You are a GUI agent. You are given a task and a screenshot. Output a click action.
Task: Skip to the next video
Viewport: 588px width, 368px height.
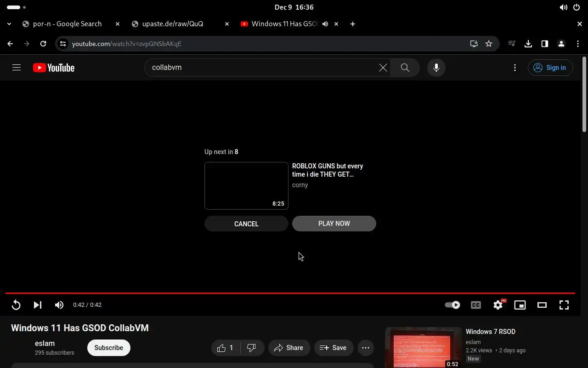(38, 305)
